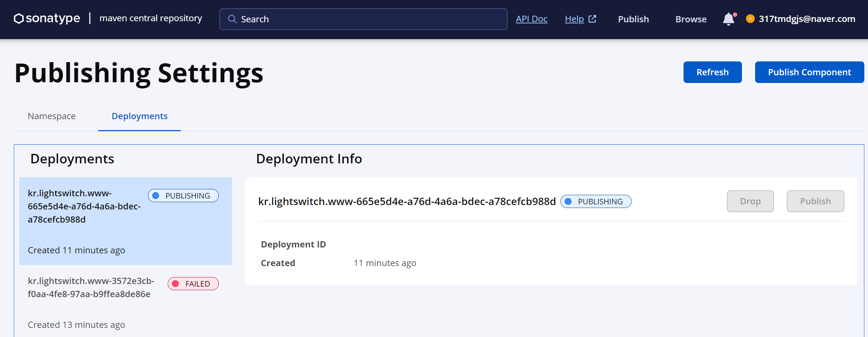Switch to the Namespace tab
Viewport: 868px width, 337px height.
[x=51, y=116]
